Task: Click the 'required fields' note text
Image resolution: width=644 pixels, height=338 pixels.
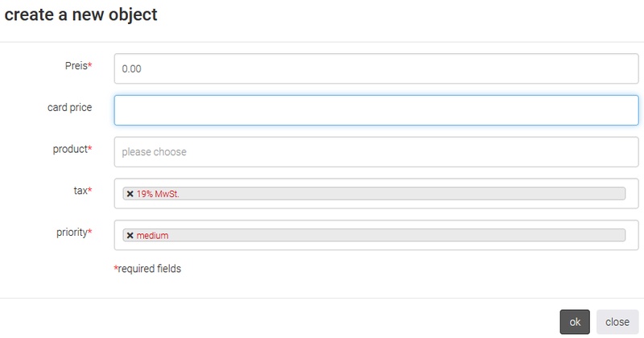Action: click(x=150, y=269)
